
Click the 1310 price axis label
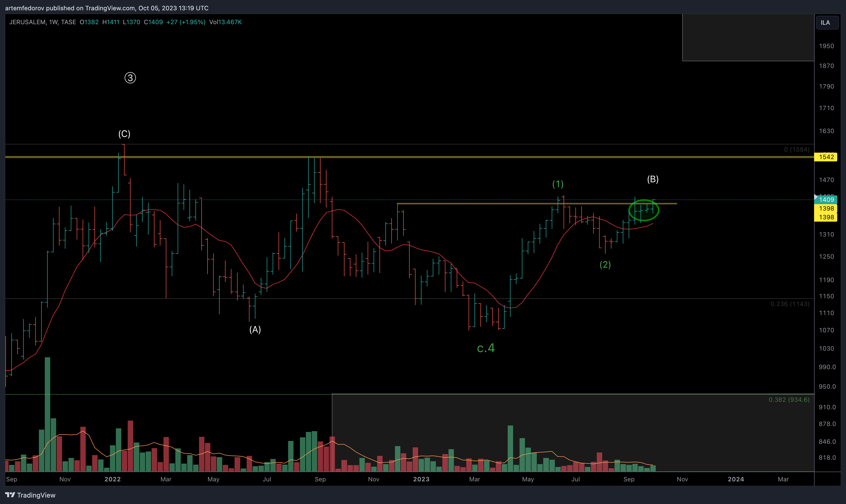tap(826, 235)
